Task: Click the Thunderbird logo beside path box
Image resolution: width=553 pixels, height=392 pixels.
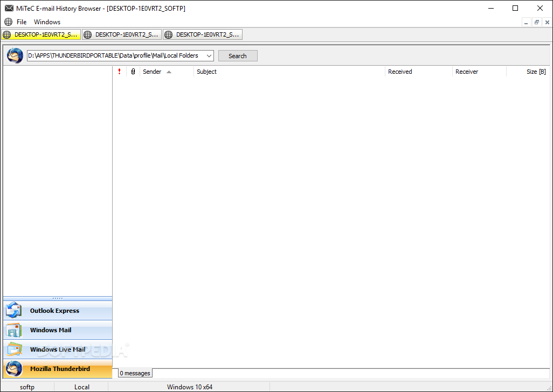Action: (15, 55)
